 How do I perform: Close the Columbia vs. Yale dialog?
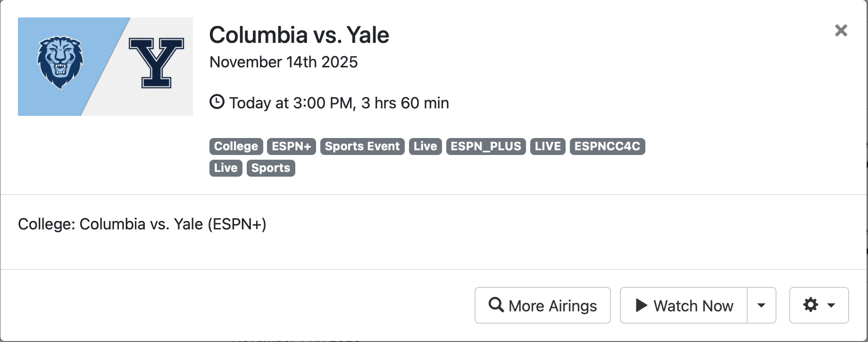pyautogui.click(x=841, y=31)
